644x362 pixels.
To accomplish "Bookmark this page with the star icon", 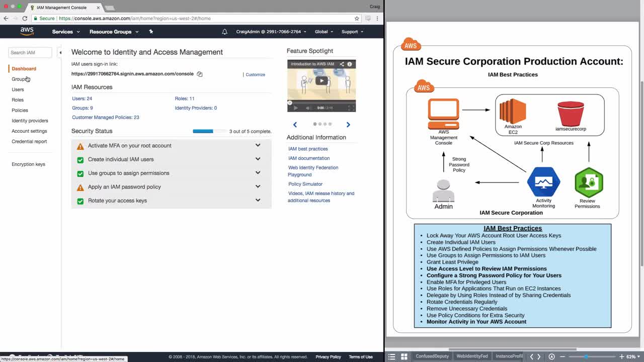I will (357, 19).
